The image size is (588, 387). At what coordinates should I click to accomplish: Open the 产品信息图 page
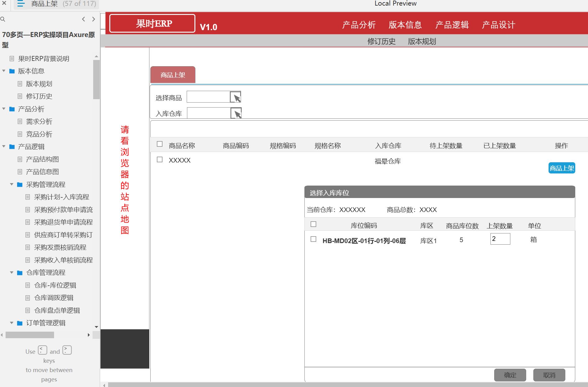click(x=42, y=172)
